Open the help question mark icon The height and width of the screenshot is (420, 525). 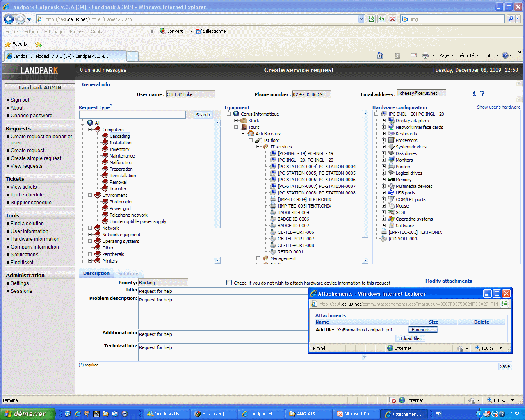[482, 94]
